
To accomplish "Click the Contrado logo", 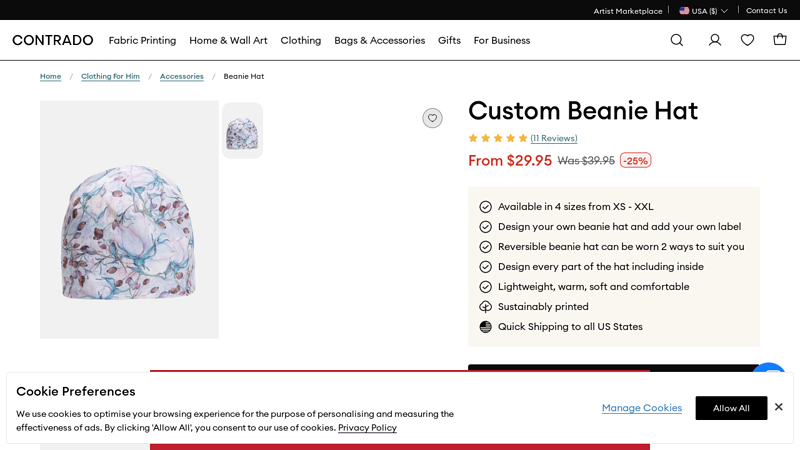I will [x=53, y=40].
